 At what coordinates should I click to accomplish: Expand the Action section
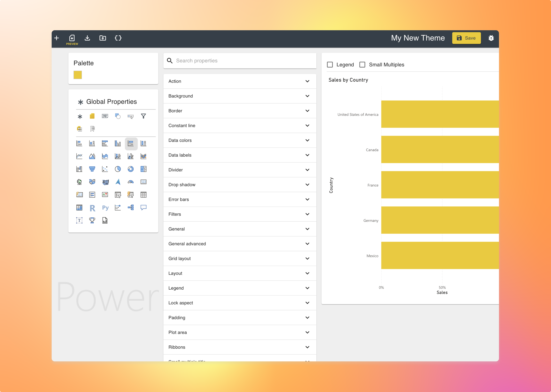(x=240, y=81)
